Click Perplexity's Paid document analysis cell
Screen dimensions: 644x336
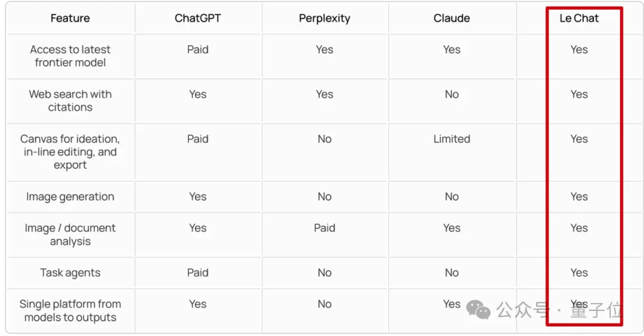[324, 228]
